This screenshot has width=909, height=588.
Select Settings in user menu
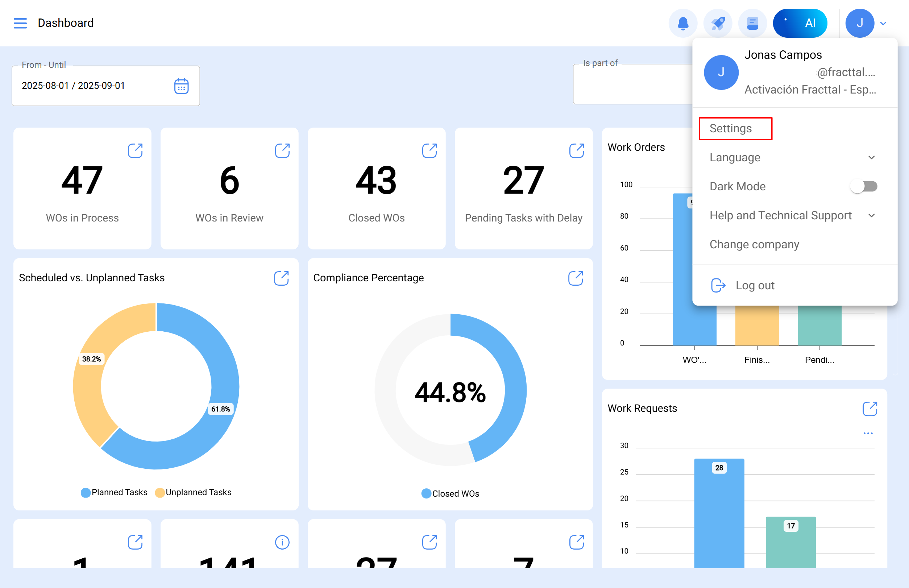[730, 129]
